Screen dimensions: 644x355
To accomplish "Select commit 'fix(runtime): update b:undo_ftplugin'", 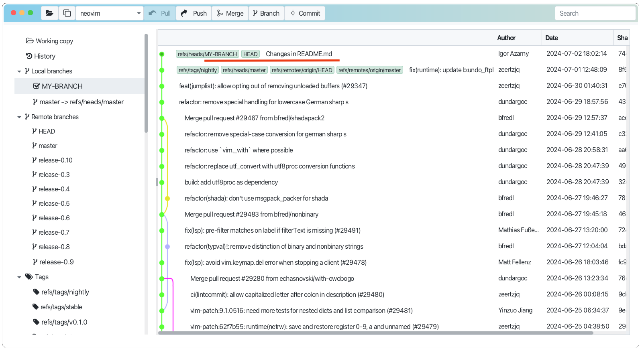I will 451,70.
